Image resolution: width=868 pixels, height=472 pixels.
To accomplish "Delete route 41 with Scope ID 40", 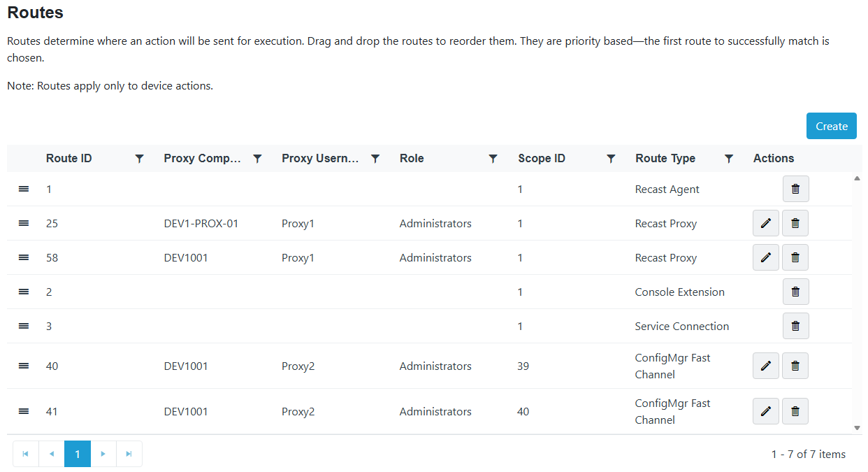I will point(795,411).
